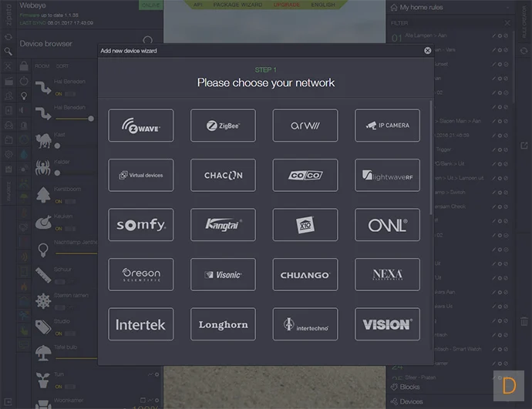Select the NEXA network tile
The height and width of the screenshot is (409, 532).
387,274
